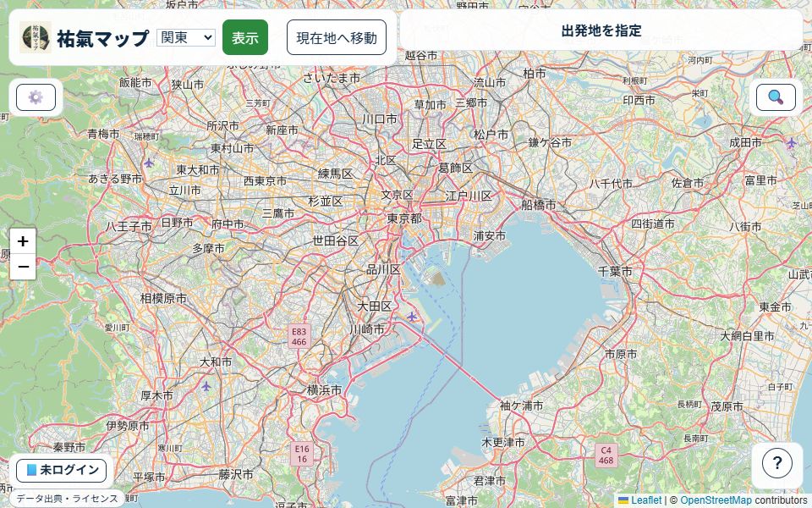
Task: Click the 佐倉市 map label
Action: click(688, 183)
